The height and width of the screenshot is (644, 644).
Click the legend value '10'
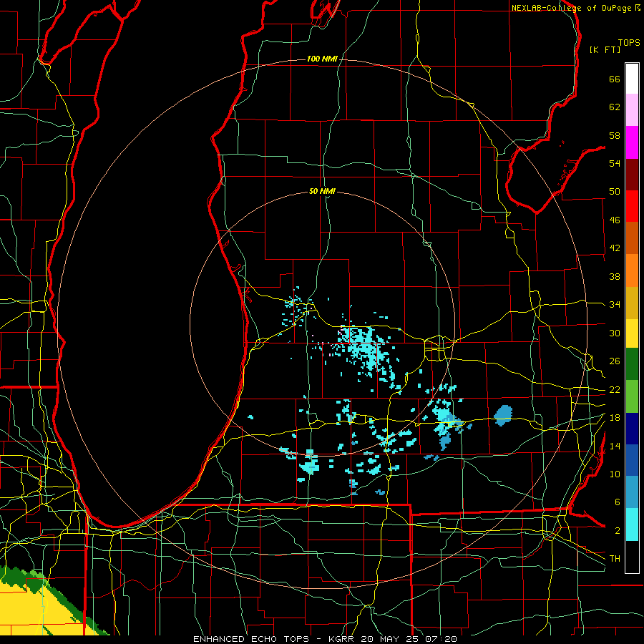(615, 474)
